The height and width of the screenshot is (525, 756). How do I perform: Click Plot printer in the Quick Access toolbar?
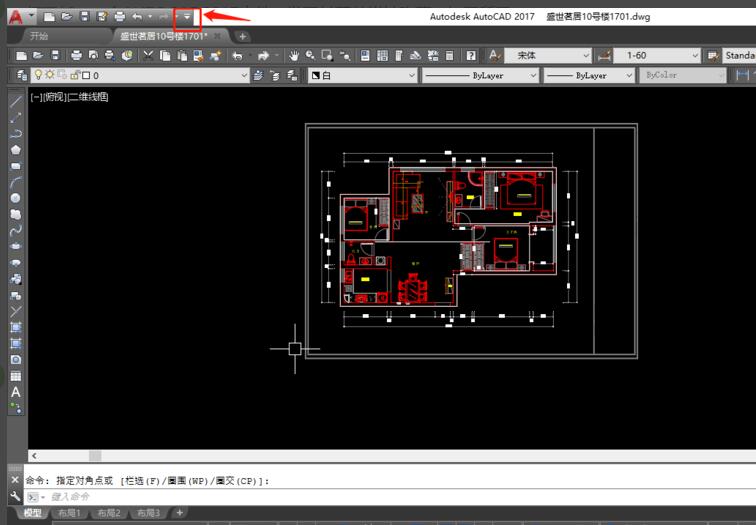click(120, 17)
